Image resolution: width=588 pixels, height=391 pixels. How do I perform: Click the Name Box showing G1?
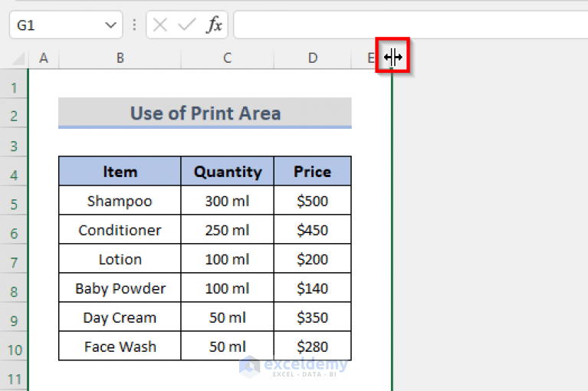pyautogui.click(x=66, y=25)
